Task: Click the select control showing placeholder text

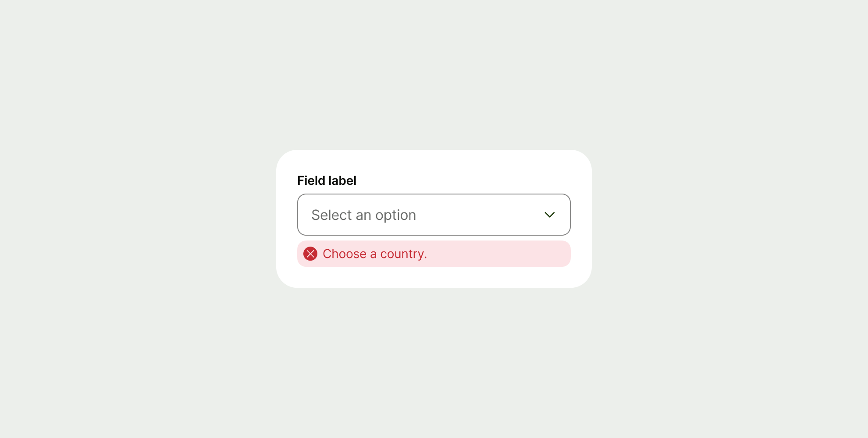Action: (x=434, y=215)
